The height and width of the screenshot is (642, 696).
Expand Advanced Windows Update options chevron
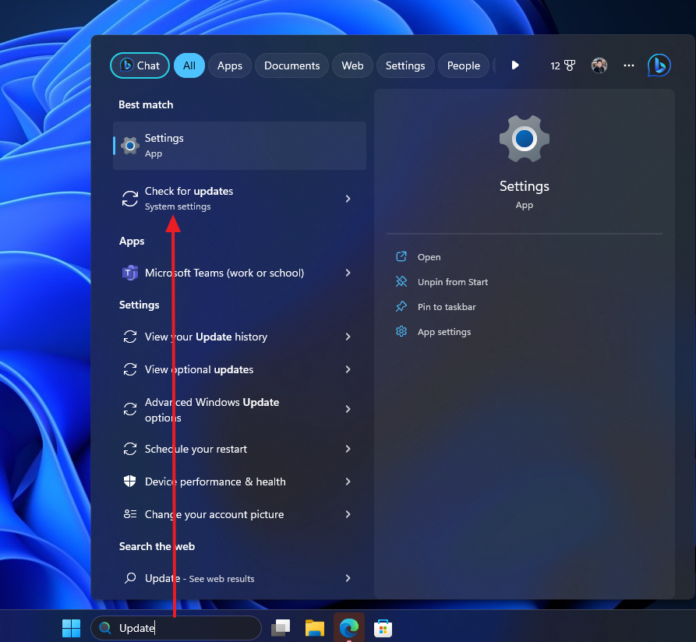[348, 409]
